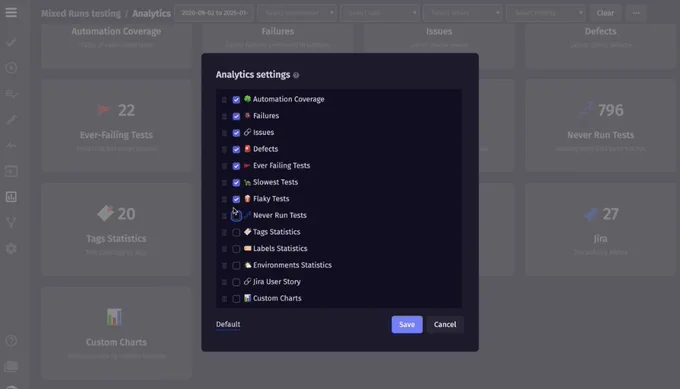Open the Analytics chart icon in sidebar
This screenshot has width=680, height=389.
(x=11, y=197)
